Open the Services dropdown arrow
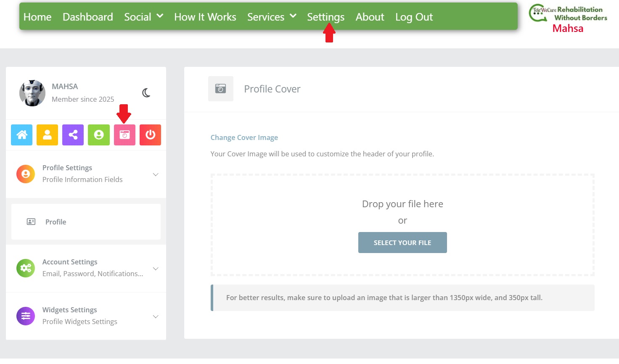Image resolution: width=619 pixels, height=364 pixels. [293, 16]
